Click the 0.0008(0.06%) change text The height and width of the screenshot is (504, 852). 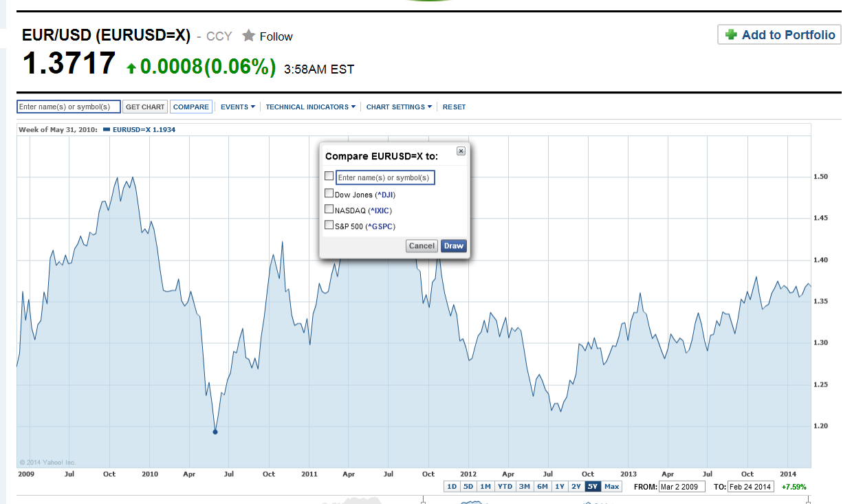(208, 67)
